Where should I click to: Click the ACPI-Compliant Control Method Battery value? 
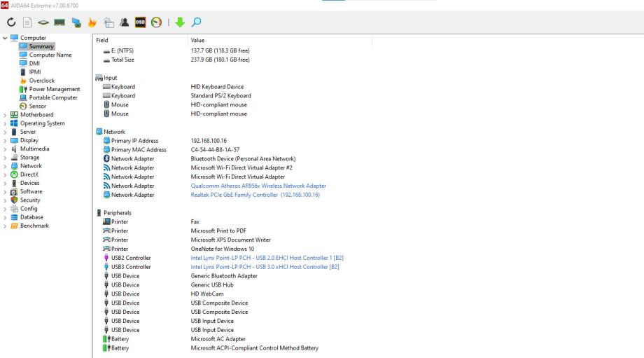254,348
